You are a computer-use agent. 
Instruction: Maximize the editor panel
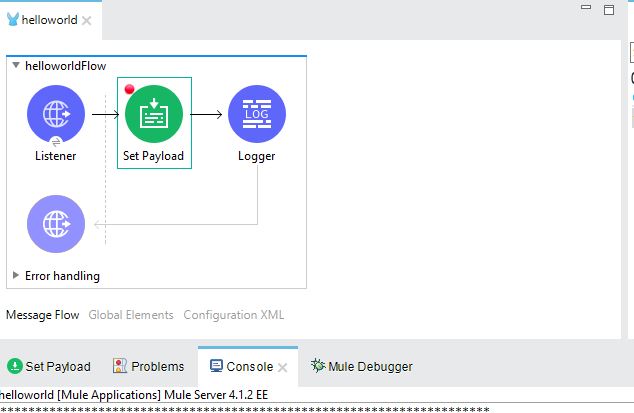click(609, 10)
